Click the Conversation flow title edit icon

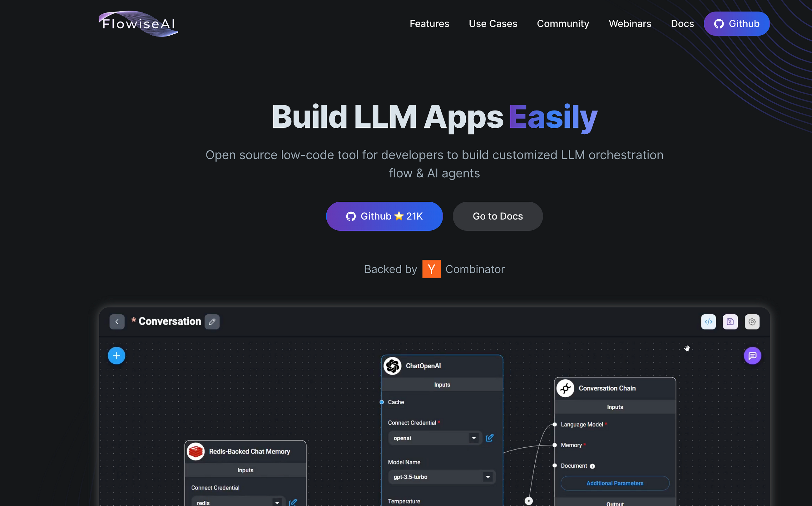pyautogui.click(x=212, y=321)
